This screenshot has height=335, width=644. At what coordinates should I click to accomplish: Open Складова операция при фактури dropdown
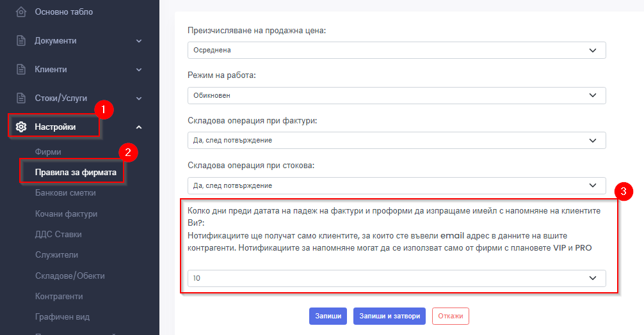click(x=396, y=140)
